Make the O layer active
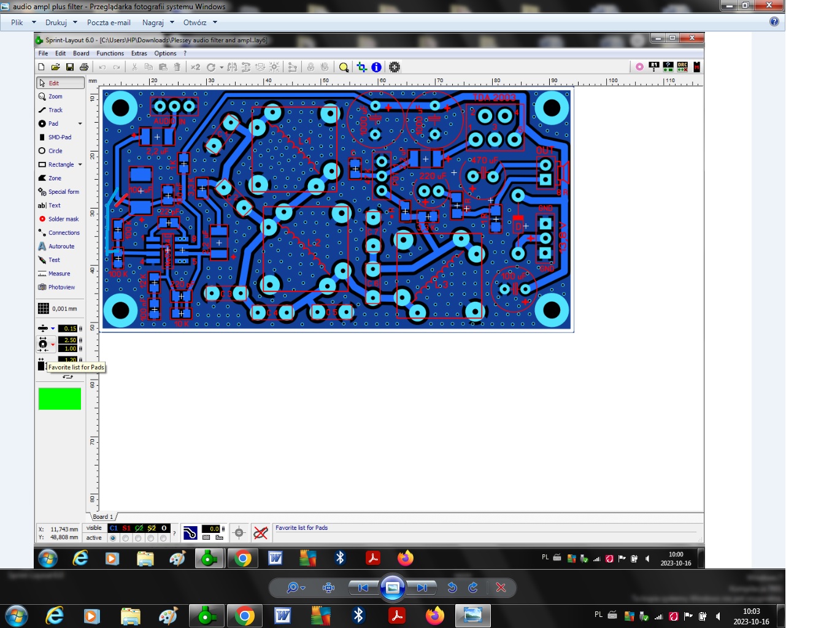This screenshot has width=840, height=628. pyautogui.click(x=163, y=538)
